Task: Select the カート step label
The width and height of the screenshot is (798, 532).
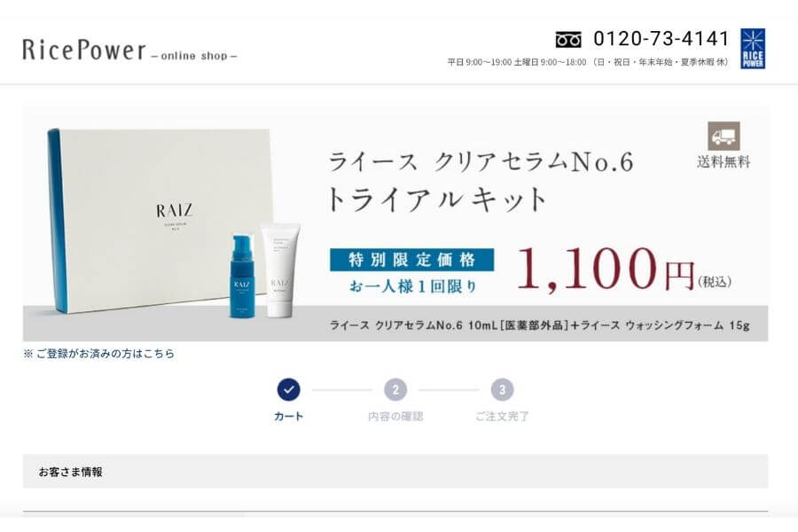Action: 288,417
